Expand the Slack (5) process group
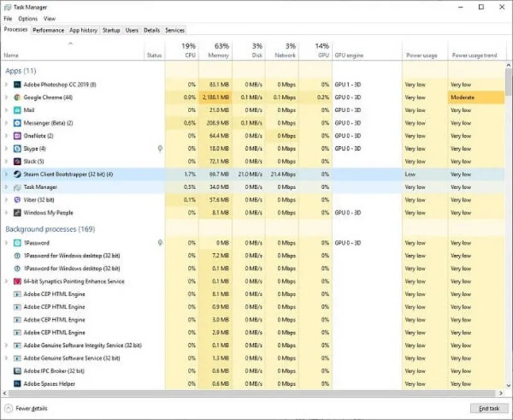Screen dimensions: 513x420 coord(6,161)
